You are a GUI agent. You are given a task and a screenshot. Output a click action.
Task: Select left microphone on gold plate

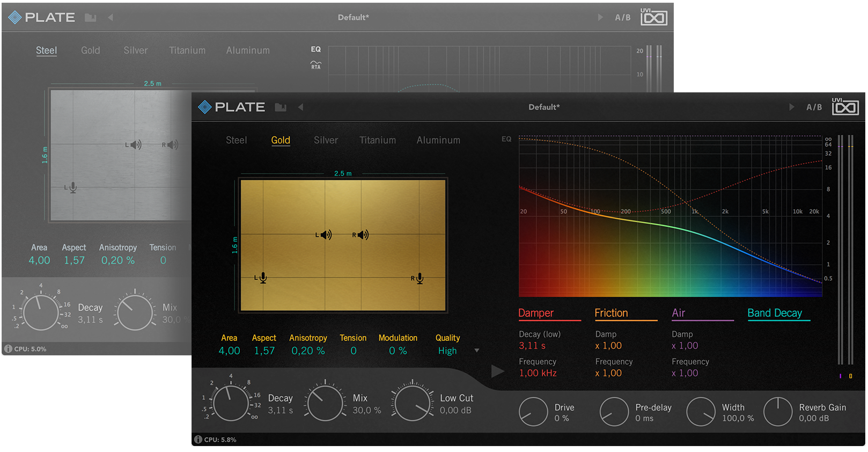point(261,278)
